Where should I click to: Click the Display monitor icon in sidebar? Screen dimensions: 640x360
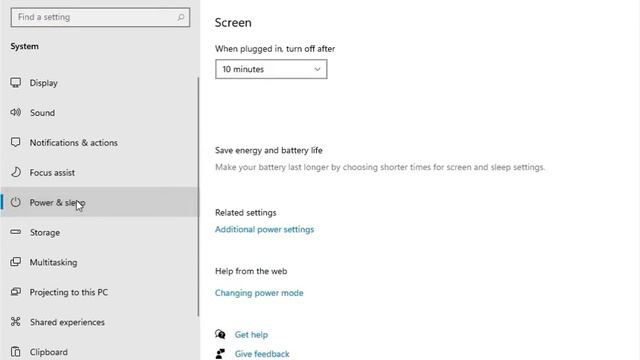point(16,83)
